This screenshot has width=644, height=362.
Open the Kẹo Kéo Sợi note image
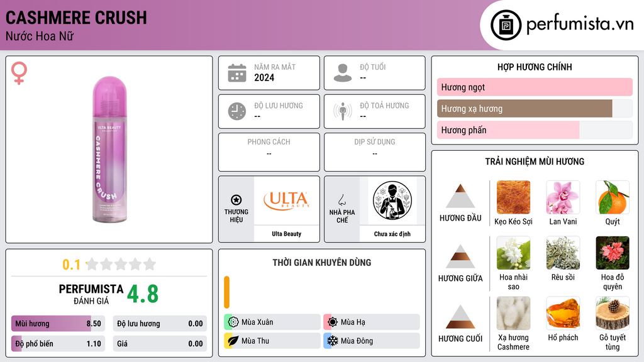[x=513, y=197]
